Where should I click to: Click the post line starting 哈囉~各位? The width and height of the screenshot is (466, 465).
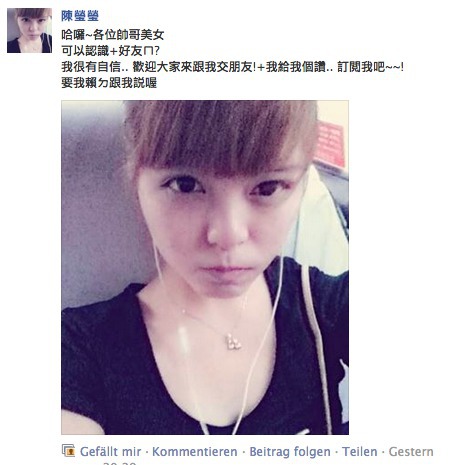coord(113,35)
